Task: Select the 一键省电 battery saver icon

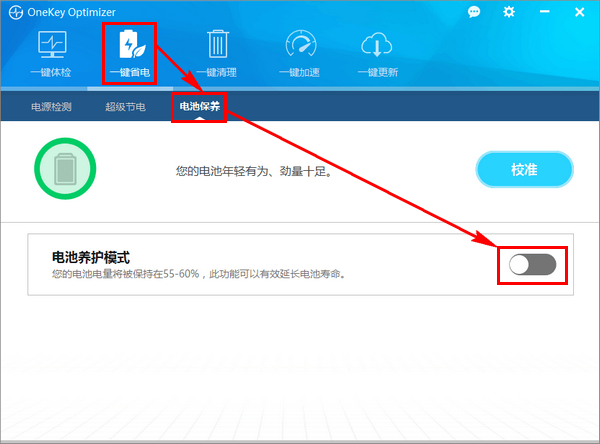Action: pyautogui.click(x=131, y=44)
